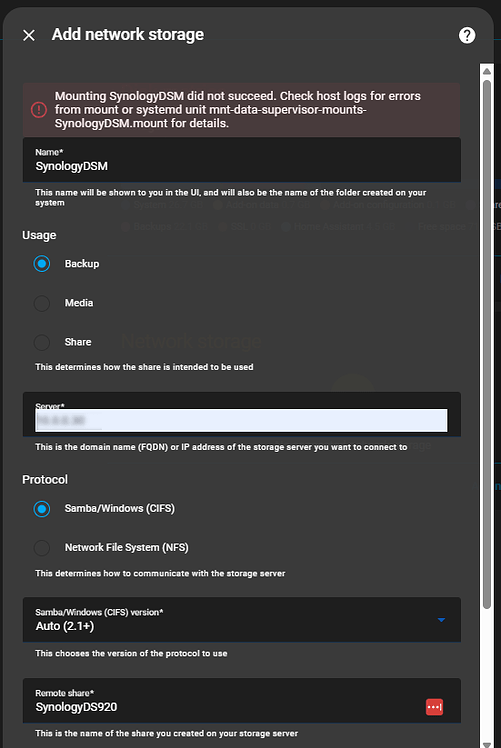Choose Samba/Windows (CIFS) protocol
Screen dimensions: 501x748
tap(42, 509)
